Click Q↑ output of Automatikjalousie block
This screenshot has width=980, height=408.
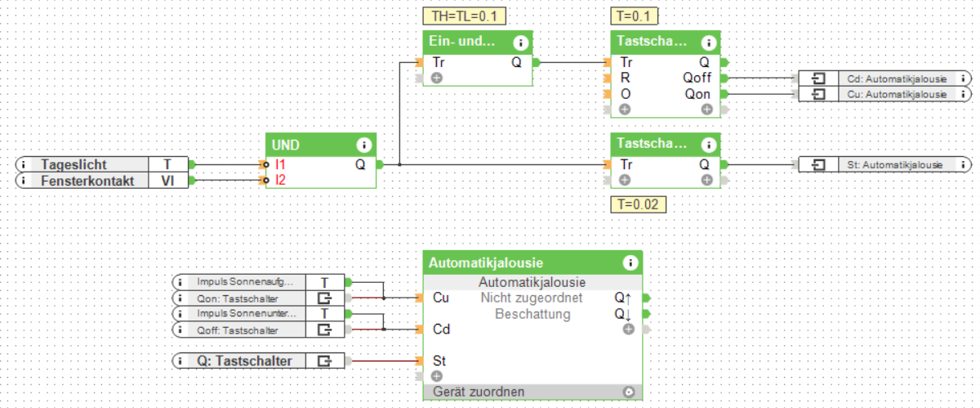(x=623, y=298)
